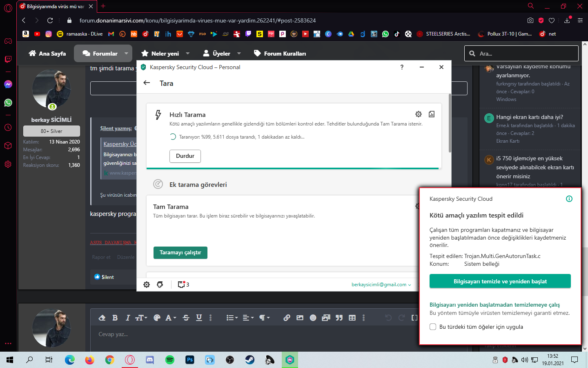Expand the Neler yeni dropdown arrow
The image size is (588, 368).
tap(188, 54)
